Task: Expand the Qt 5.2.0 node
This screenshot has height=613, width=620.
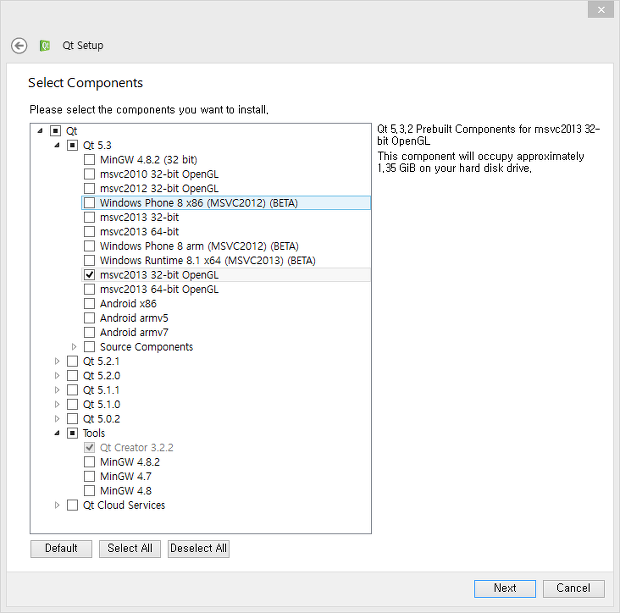Action: click(x=57, y=375)
